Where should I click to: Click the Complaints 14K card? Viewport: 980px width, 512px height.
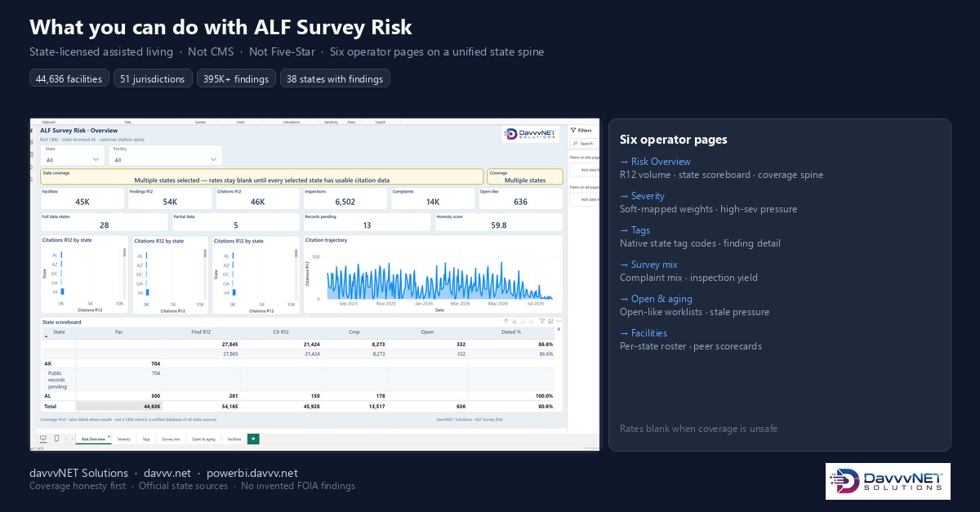pyautogui.click(x=433, y=198)
